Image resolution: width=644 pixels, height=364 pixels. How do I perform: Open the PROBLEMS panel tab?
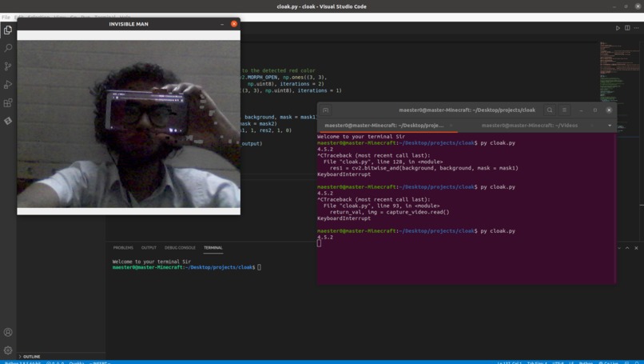coord(123,248)
